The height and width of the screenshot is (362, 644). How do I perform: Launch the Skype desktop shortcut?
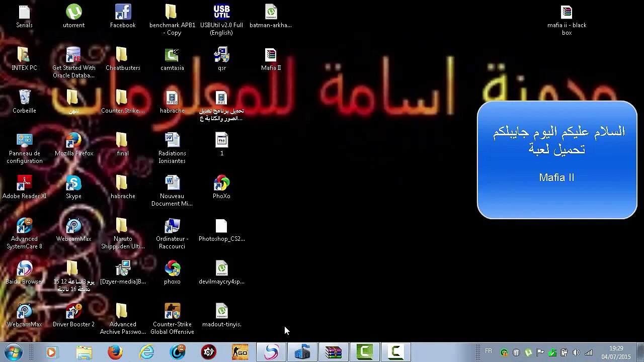point(73,188)
